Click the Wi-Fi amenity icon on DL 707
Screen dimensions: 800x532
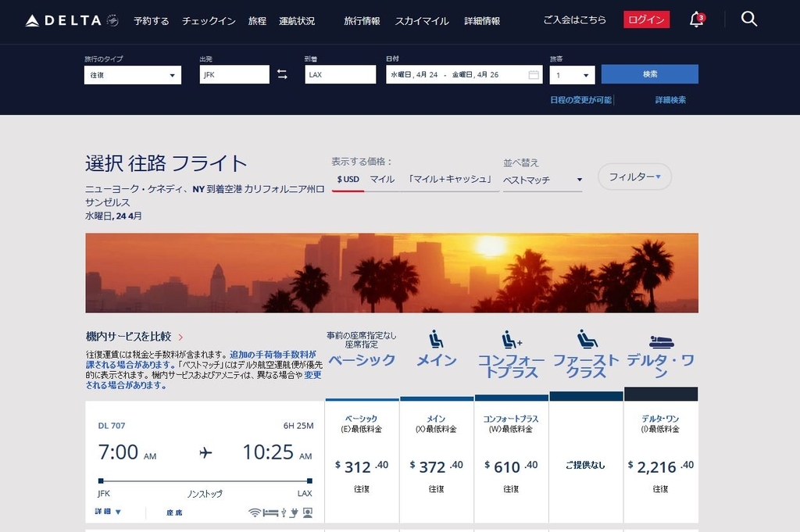pyautogui.click(x=255, y=512)
